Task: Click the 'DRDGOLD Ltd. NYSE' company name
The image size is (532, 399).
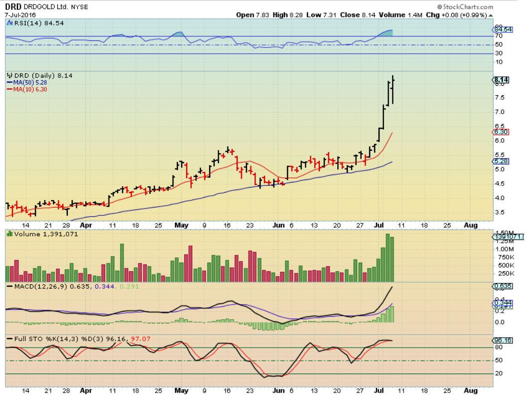Action: (56, 7)
